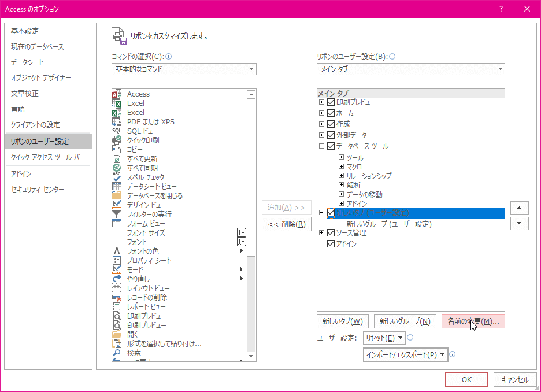This screenshot has height=392, width=541.
Task: Select the PDF または XPS command icon
Action: 117,122
